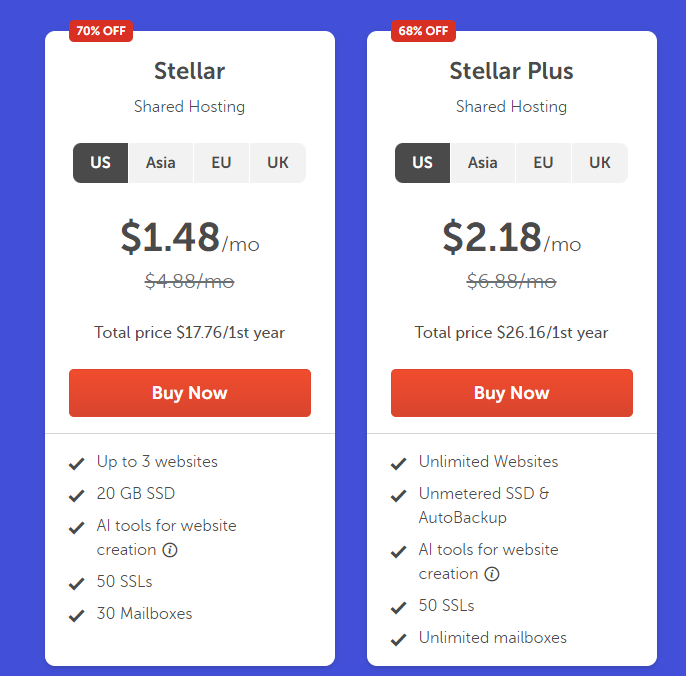This screenshot has width=686, height=676.
Task: Switch Stellar plan region to Asia
Action: click(161, 163)
